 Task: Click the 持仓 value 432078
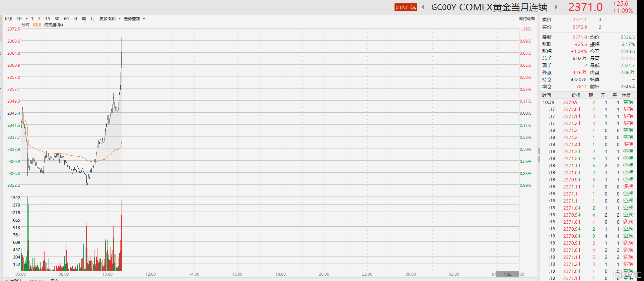[x=579, y=79]
